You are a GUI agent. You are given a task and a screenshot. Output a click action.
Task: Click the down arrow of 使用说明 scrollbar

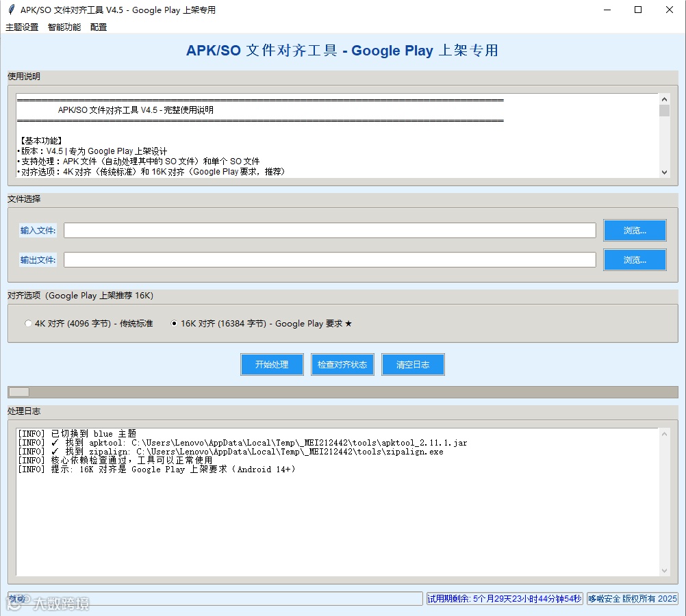(664, 172)
